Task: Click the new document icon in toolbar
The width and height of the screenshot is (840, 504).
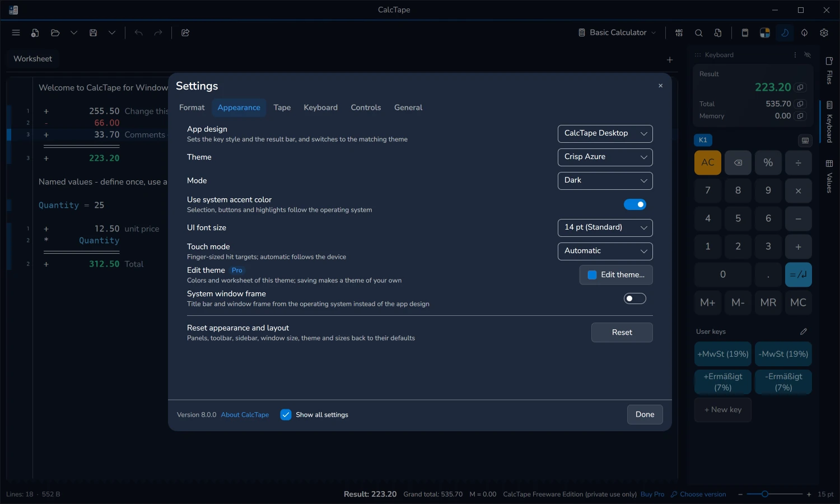Action: coord(35,33)
